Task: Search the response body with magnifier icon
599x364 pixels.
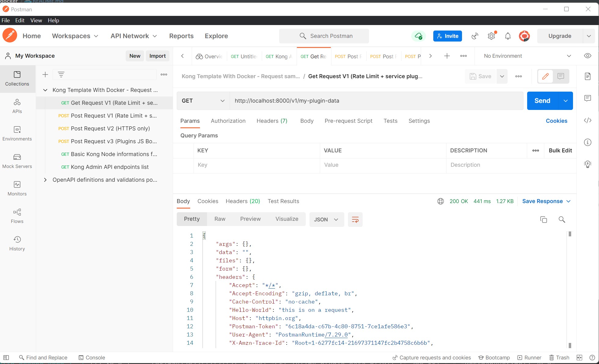Action: [x=562, y=220]
